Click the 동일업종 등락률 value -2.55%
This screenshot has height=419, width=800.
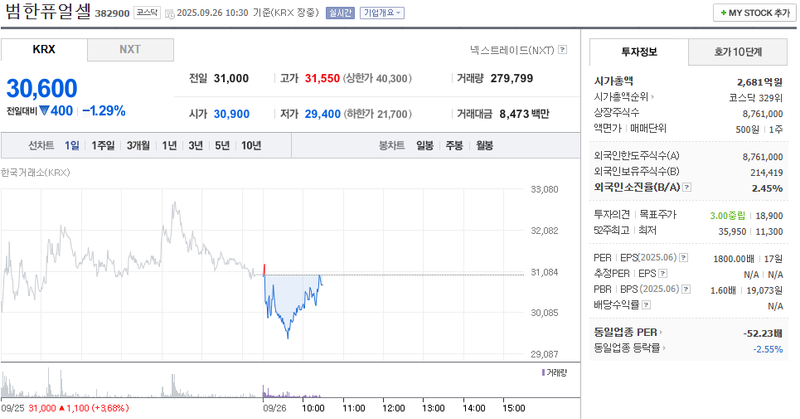[768, 349]
